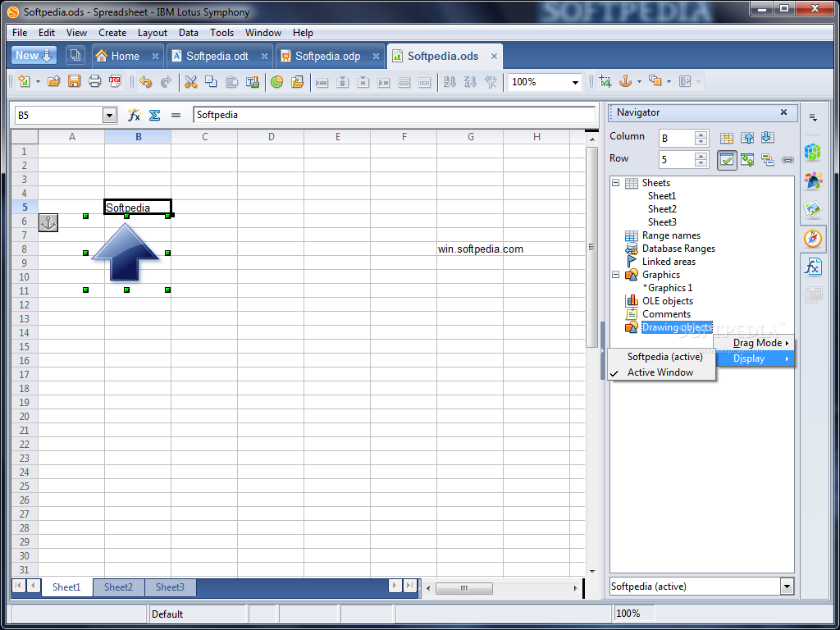The height and width of the screenshot is (630, 840).
Task: Click Data Range icon in Navigator
Action: click(727, 138)
